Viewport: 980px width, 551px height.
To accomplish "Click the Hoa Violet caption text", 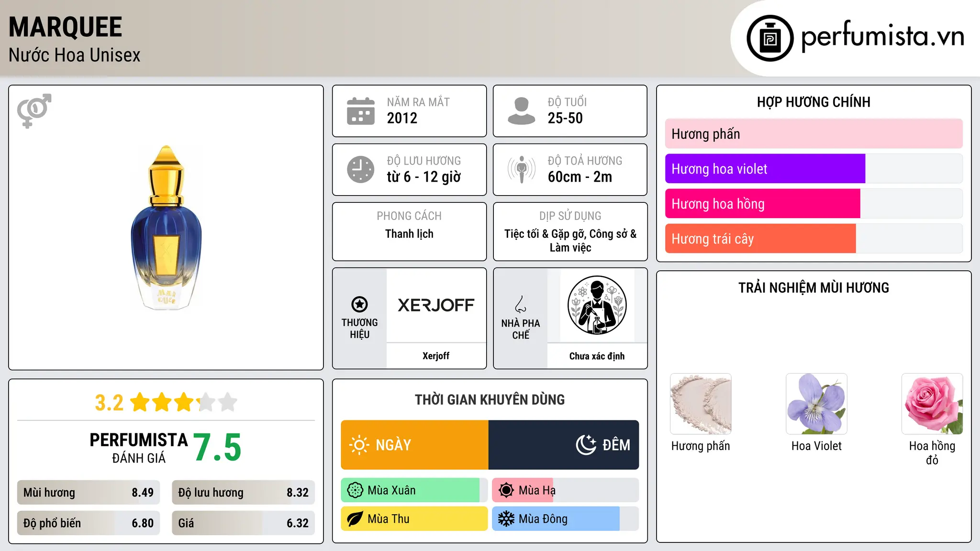I will [816, 446].
